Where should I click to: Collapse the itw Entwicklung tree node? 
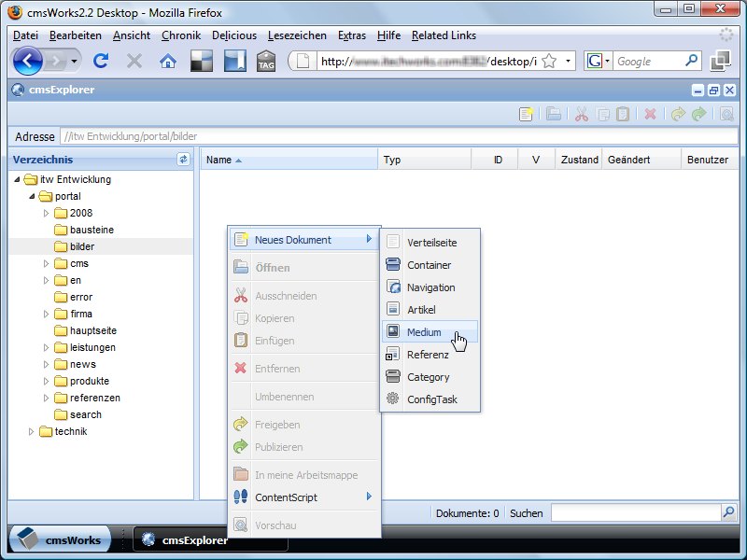click(17, 179)
